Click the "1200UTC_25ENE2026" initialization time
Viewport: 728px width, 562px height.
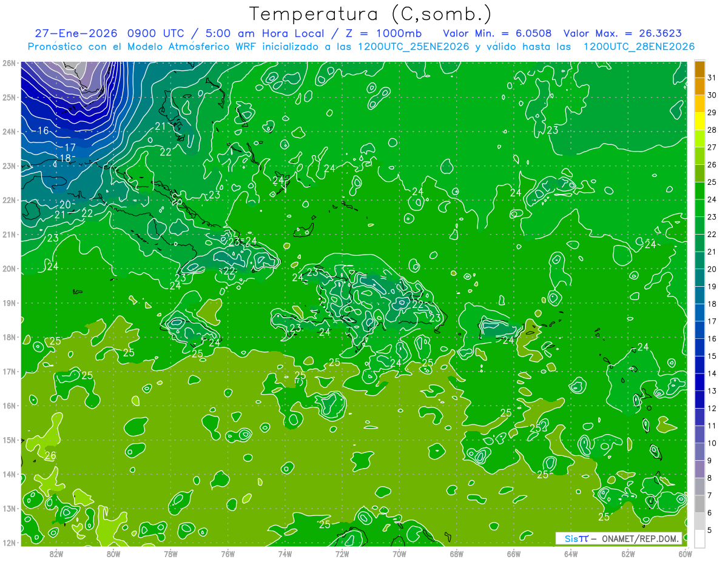click(414, 47)
